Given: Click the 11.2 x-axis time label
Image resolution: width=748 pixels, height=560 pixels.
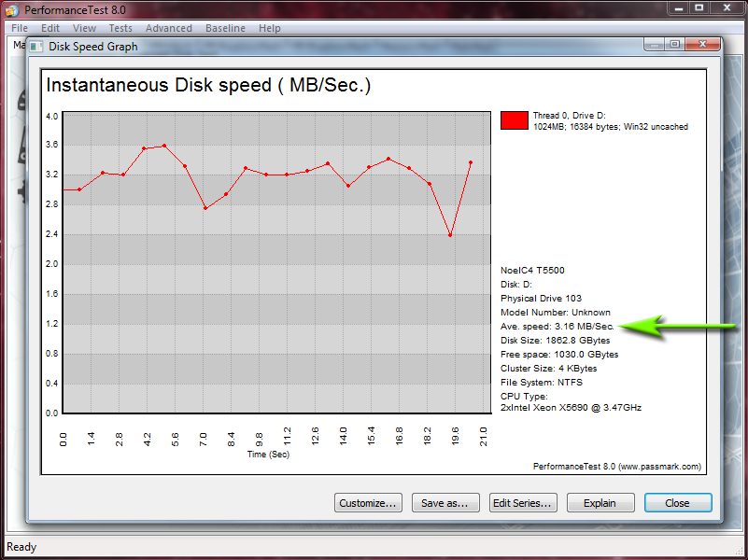Looking at the screenshot, I should [287, 437].
